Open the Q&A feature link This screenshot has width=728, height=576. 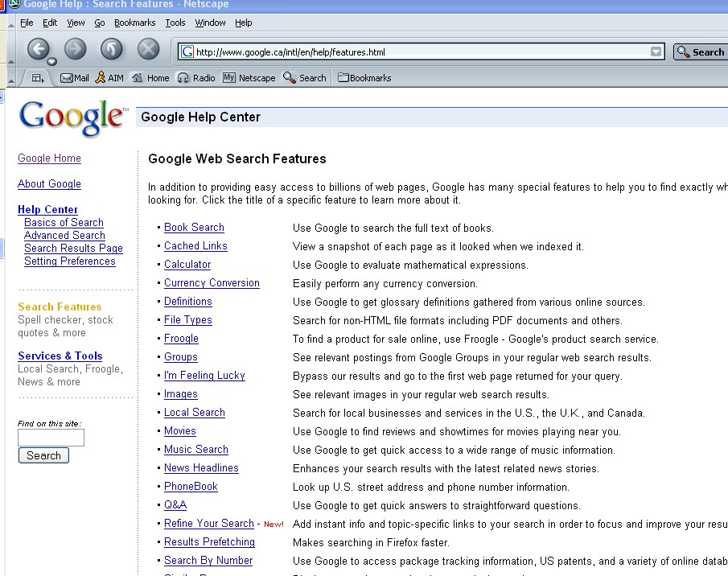point(175,505)
